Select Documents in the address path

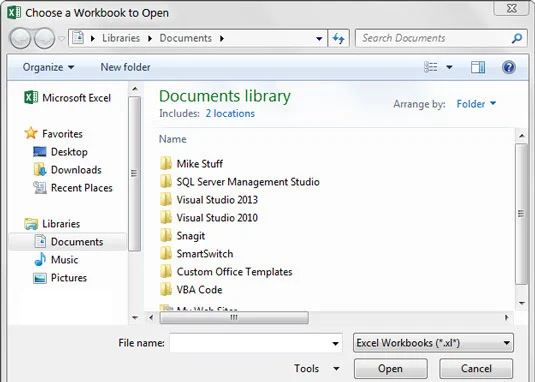point(186,38)
